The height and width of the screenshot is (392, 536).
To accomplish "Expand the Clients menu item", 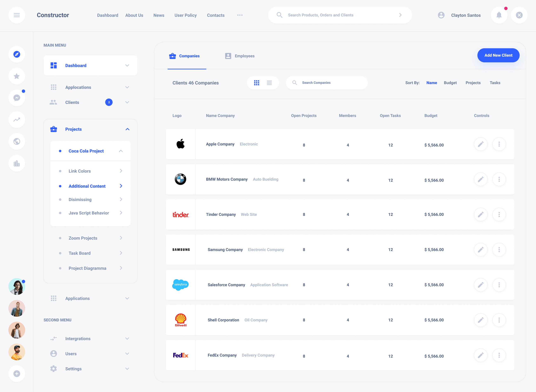I will tap(127, 102).
